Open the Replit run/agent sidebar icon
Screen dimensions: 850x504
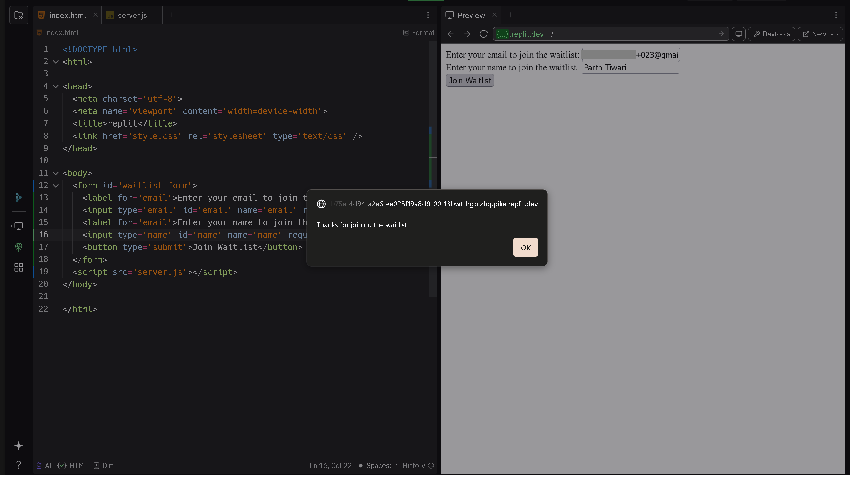19,197
